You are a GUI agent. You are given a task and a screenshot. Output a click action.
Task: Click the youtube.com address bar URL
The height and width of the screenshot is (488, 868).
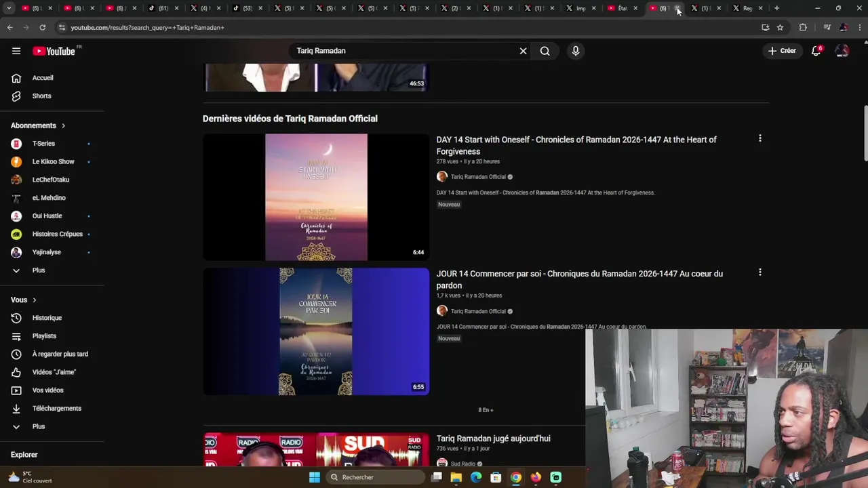coord(147,28)
